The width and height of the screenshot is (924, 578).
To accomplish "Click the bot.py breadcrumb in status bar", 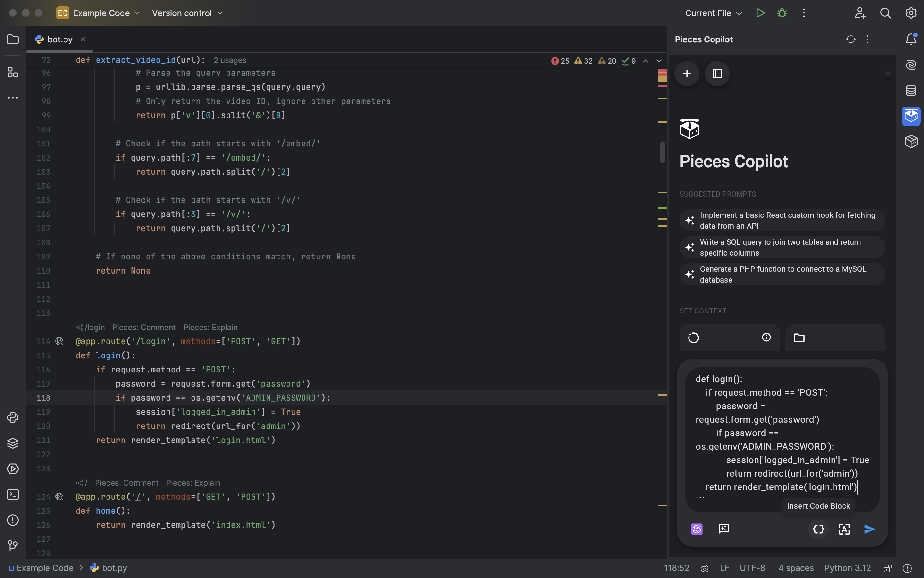I will coord(108,568).
